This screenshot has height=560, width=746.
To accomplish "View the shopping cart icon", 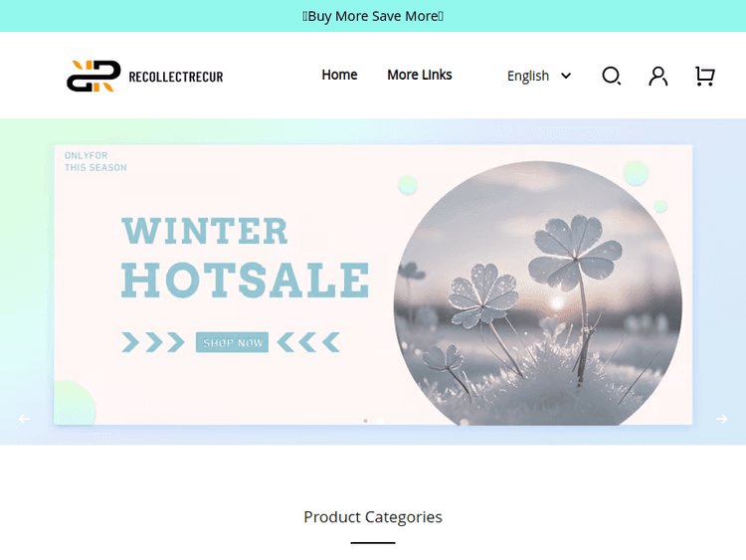I will 704,77.
